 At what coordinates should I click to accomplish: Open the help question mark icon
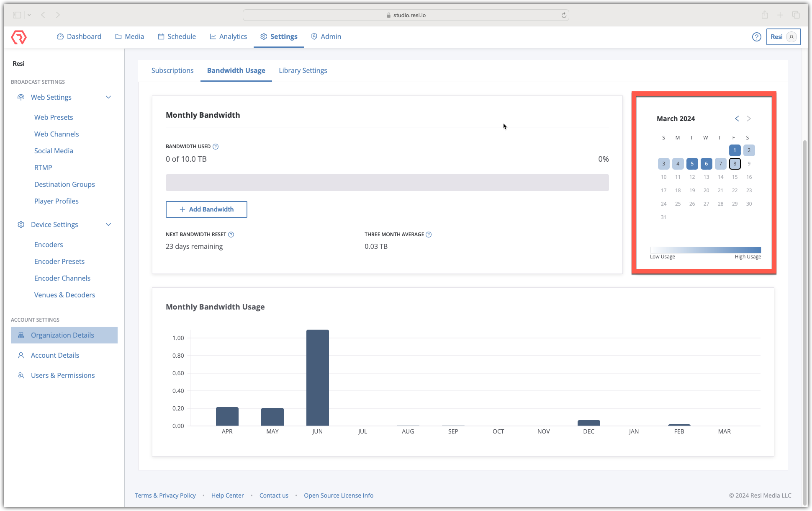click(x=756, y=37)
